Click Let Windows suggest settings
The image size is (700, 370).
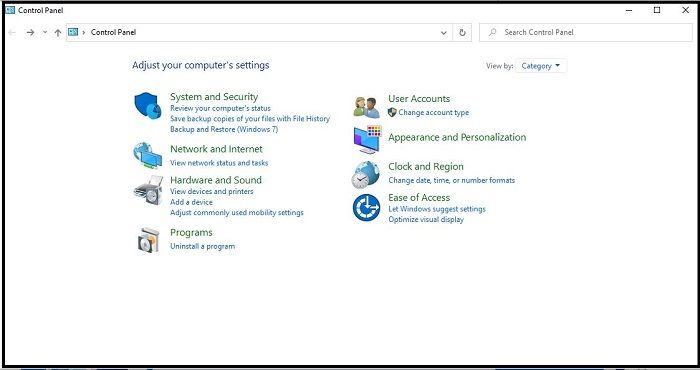point(437,209)
